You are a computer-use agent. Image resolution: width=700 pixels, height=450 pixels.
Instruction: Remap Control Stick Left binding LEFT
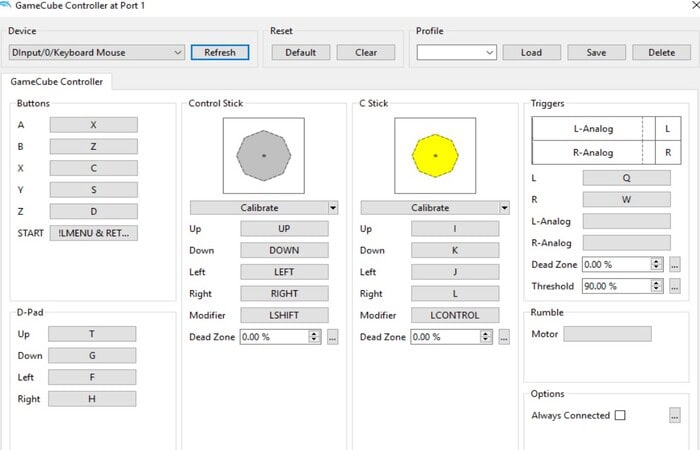click(284, 272)
